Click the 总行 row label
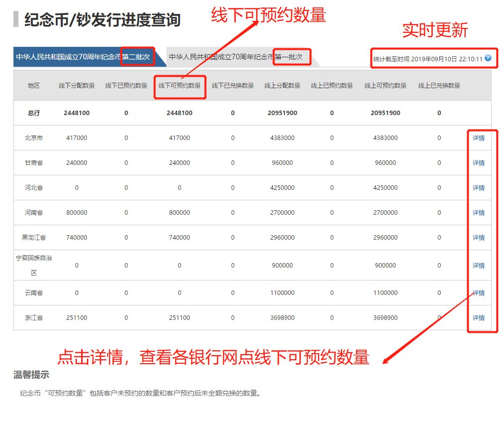The image size is (504, 424). [x=34, y=113]
